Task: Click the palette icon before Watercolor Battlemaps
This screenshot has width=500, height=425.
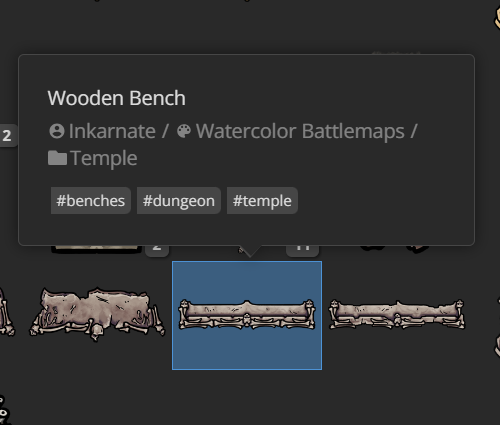Action: [x=184, y=131]
